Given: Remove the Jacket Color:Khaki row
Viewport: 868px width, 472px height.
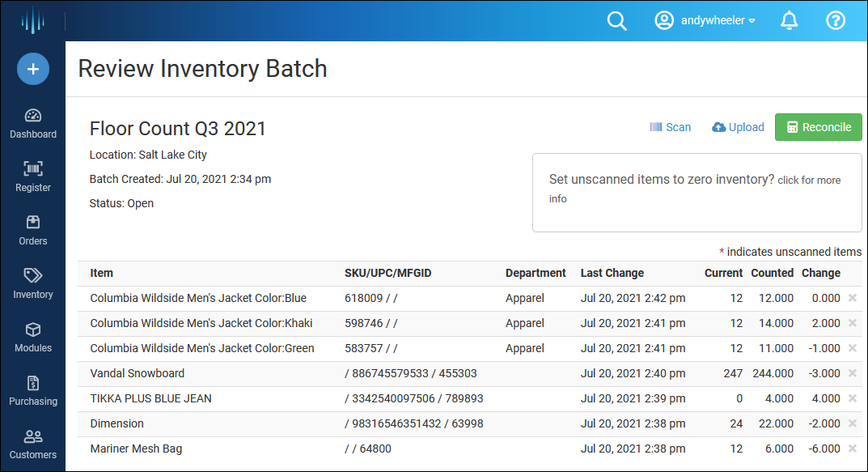Looking at the screenshot, I should 853,323.
